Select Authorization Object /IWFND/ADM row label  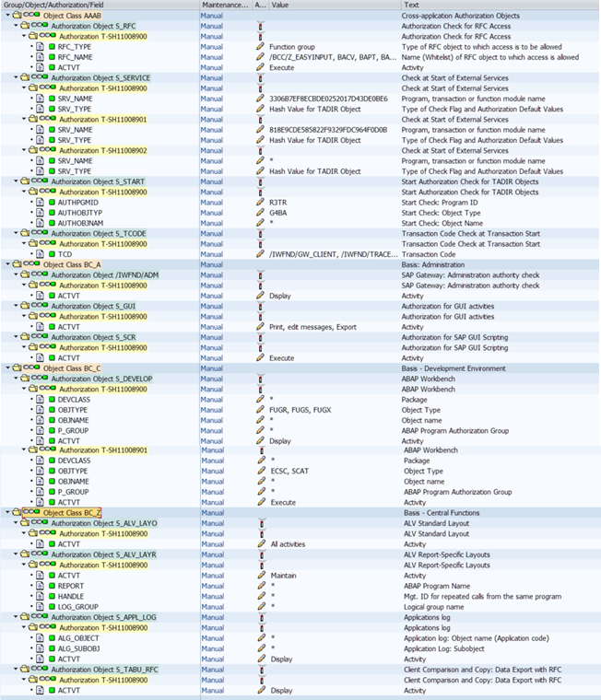coord(104,275)
